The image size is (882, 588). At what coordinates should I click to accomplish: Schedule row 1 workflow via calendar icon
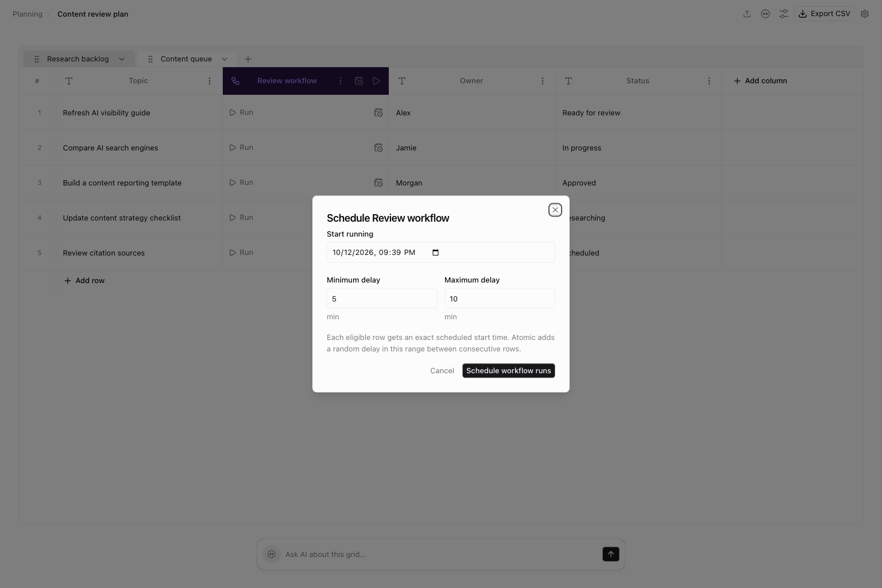(x=378, y=113)
